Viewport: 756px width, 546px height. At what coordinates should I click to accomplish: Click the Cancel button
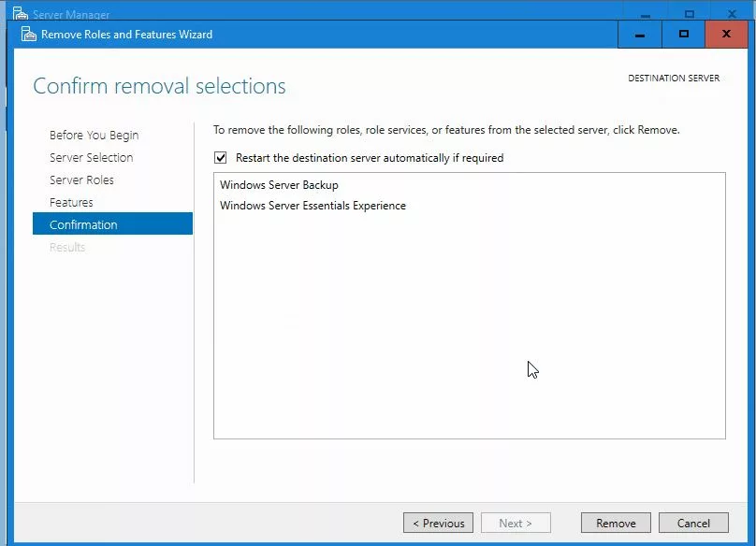(x=693, y=523)
